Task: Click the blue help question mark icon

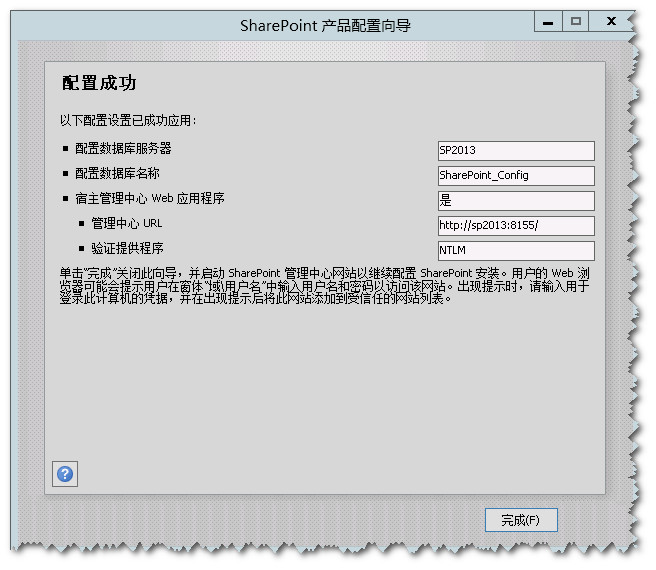Action: pyautogui.click(x=65, y=474)
